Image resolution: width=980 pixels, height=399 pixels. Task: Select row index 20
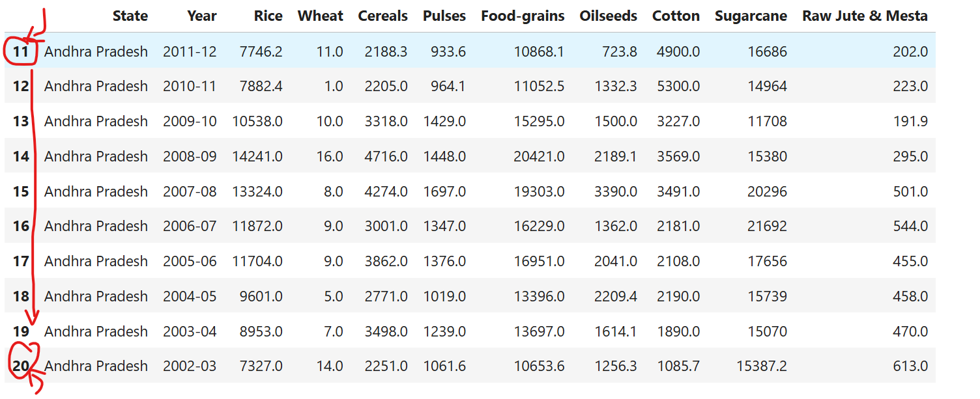click(21, 366)
